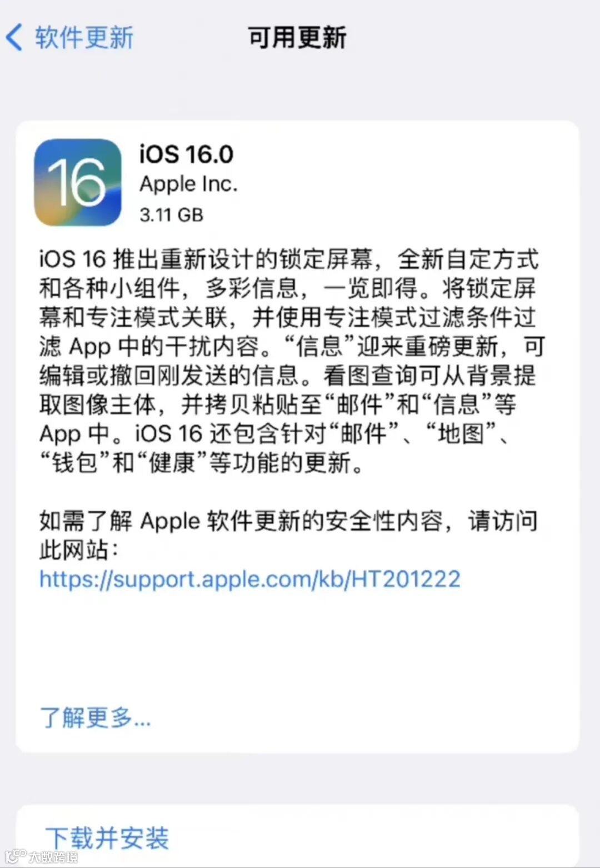Return via the 软件更新 back label
The height and width of the screenshot is (868, 600).
(x=84, y=37)
